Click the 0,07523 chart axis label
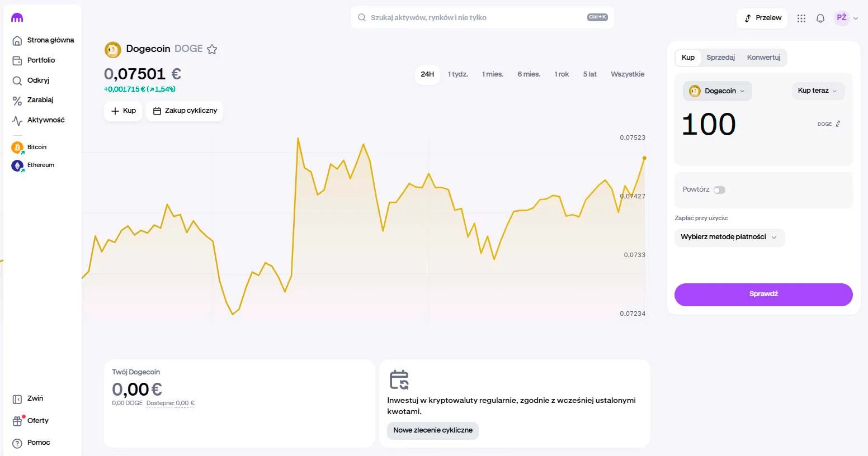868x456 pixels. point(633,137)
